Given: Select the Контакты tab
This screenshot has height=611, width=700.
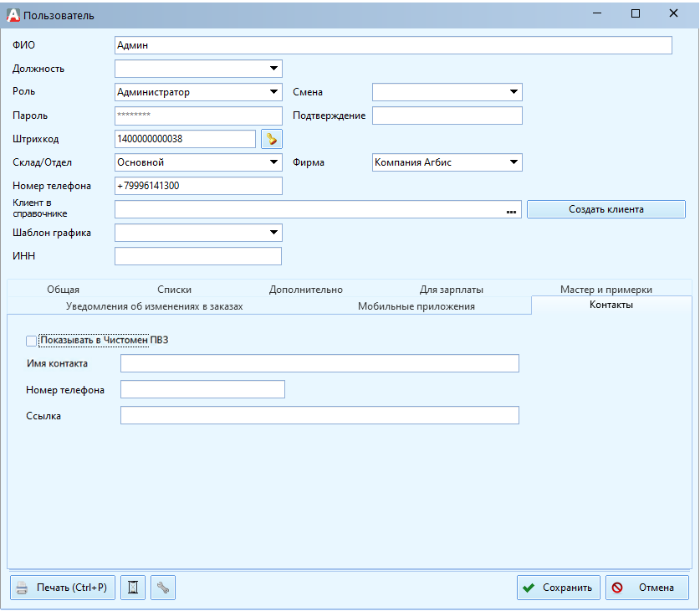Looking at the screenshot, I should [611, 305].
